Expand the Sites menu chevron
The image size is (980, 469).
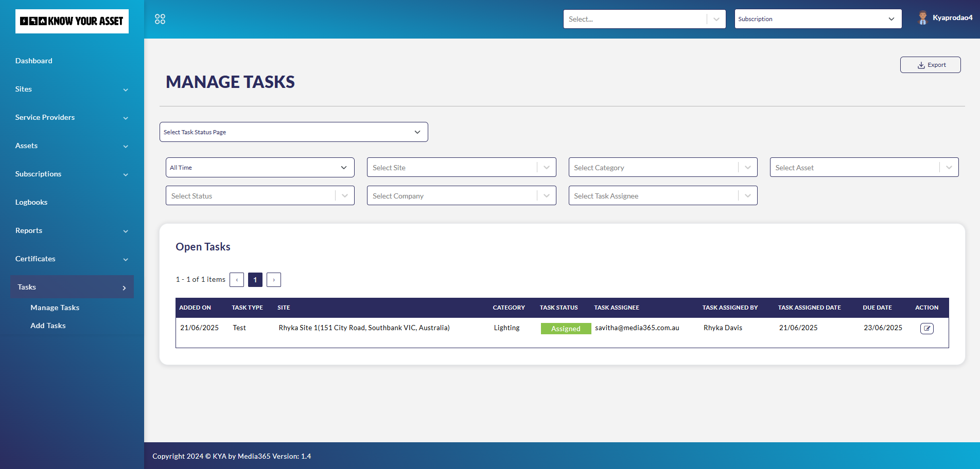126,90
